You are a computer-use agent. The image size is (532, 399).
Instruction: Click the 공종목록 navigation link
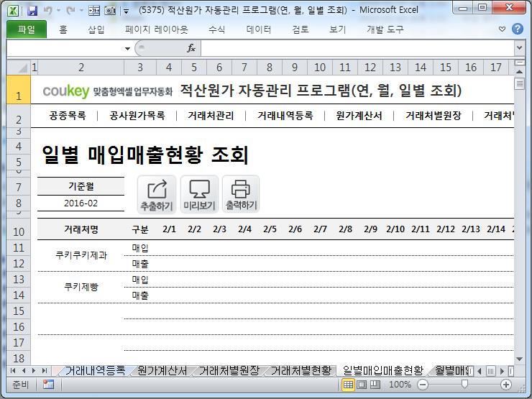68,116
